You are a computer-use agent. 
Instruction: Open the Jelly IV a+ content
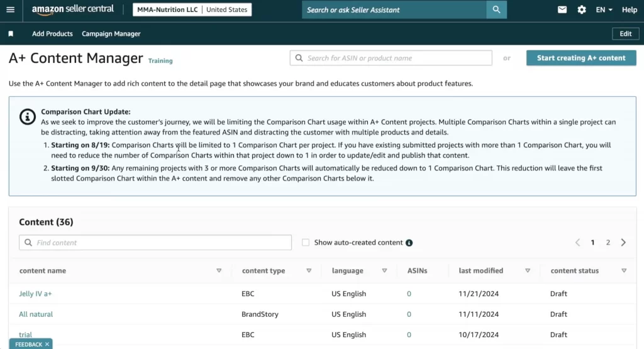point(35,294)
